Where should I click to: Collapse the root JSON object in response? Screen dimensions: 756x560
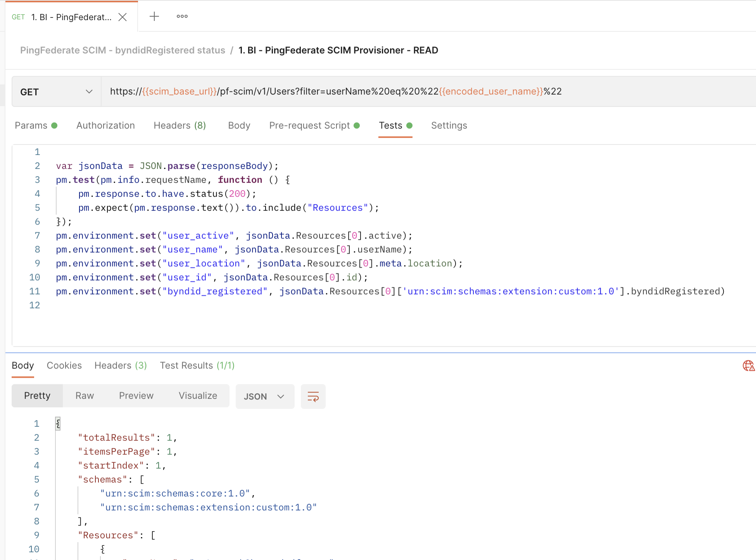58,424
